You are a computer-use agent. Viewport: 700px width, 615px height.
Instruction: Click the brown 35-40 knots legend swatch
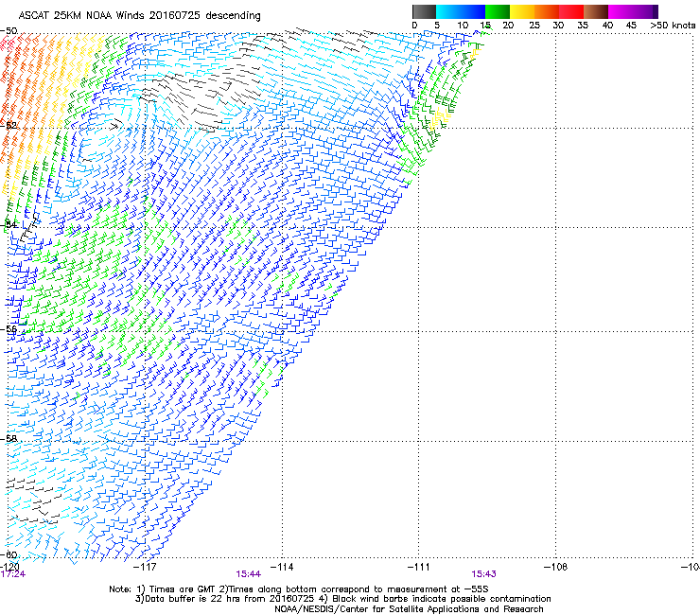(x=596, y=11)
